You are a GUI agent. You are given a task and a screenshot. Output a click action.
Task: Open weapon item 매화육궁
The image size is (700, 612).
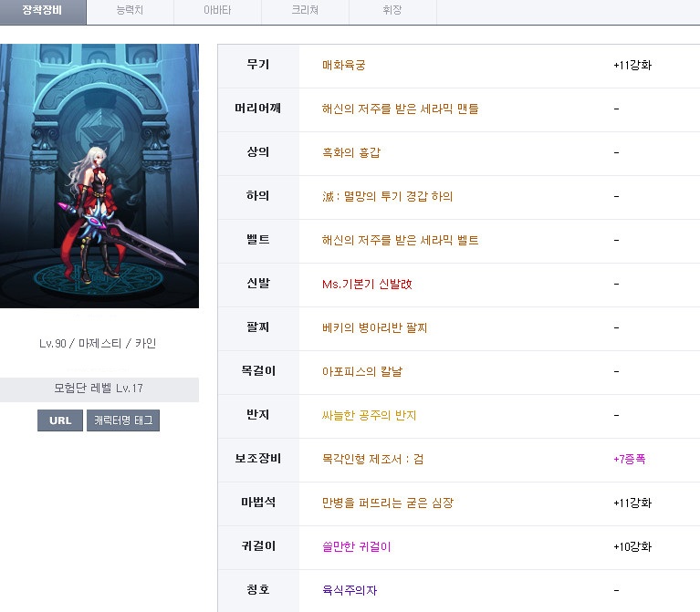coord(344,65)
